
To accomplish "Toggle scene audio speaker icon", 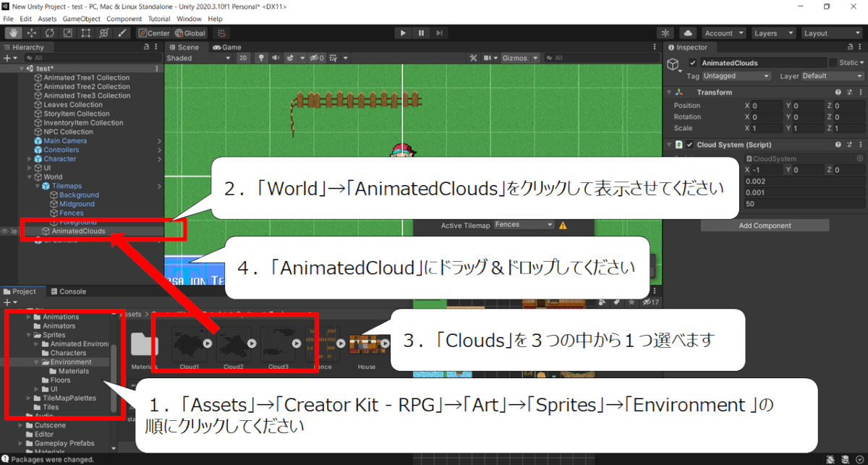I will [276, 58].
